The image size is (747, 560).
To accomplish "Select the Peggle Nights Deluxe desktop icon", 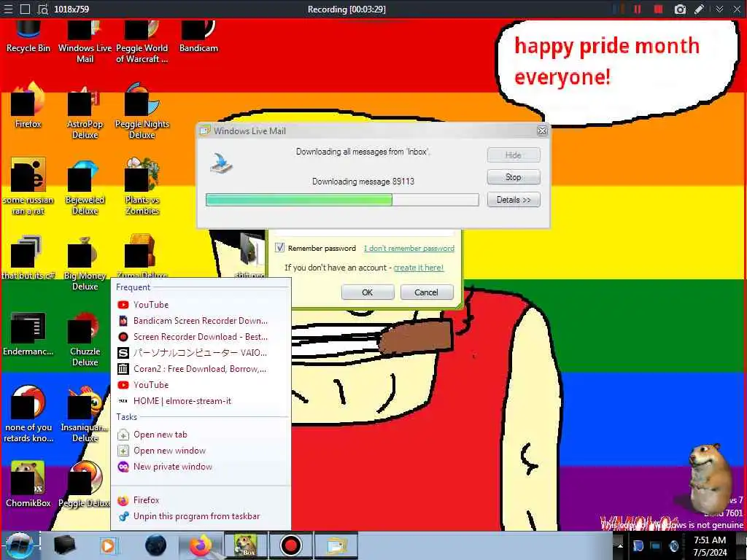I will [x=142, y=111].
